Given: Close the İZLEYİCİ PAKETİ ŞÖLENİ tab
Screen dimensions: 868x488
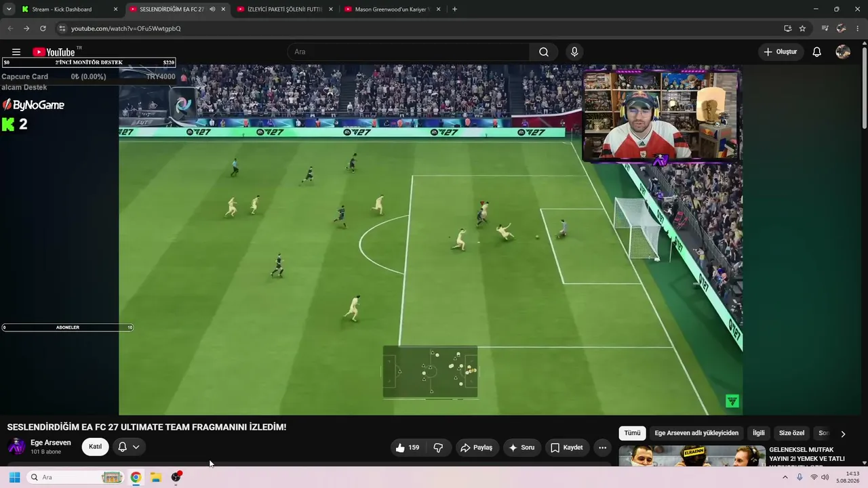Looking at the screenshot, I should click(331, 9).
